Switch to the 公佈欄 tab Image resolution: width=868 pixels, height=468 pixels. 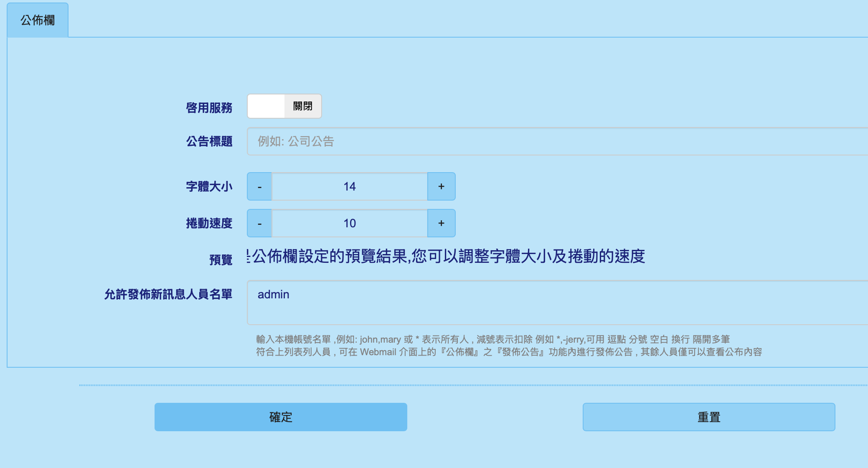(37, 19)
